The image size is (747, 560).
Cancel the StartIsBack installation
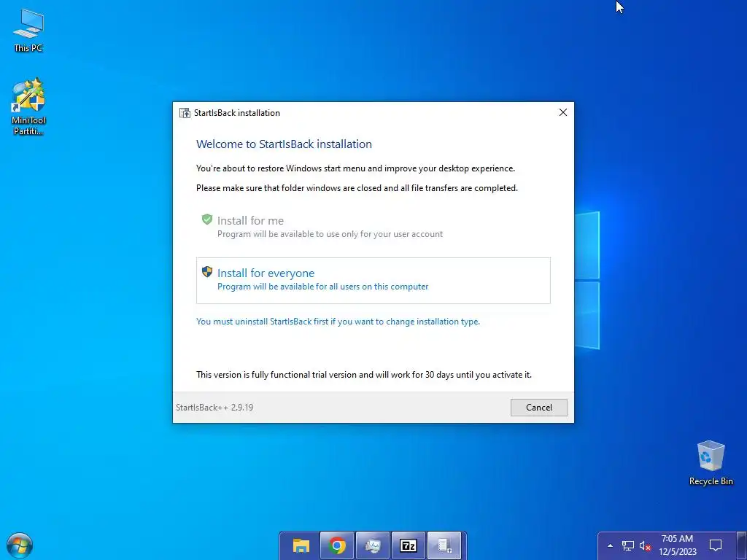coord(539,408)
